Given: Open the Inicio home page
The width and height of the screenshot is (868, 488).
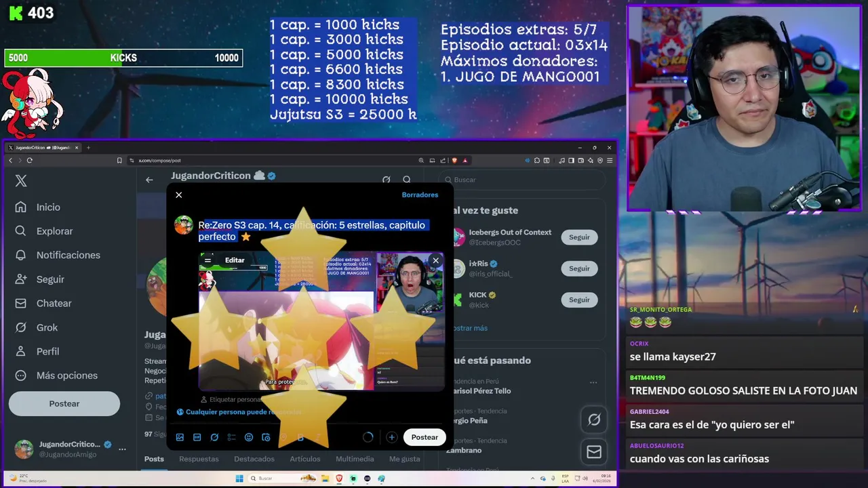Looking at the screenshot, I should (x=38, y=207).
